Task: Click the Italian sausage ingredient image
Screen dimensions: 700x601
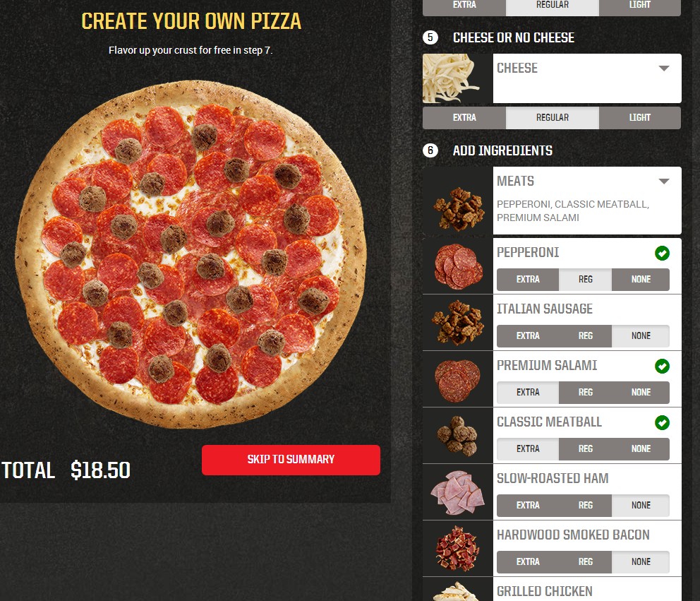Action: click(x=458, y=323)
